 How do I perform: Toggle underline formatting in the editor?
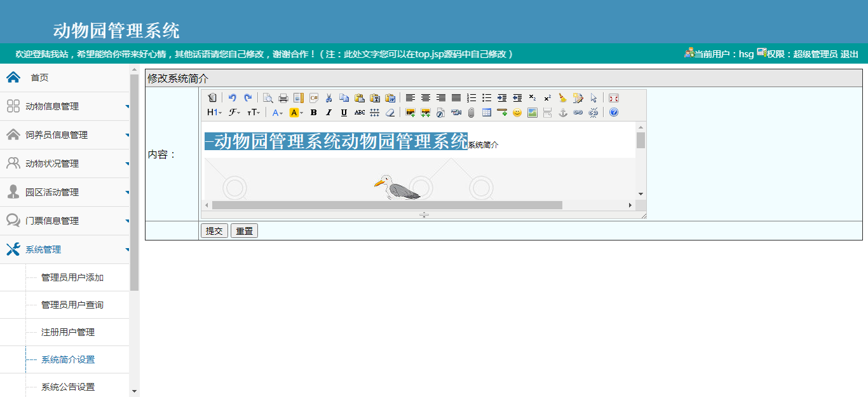pos(344,113)
